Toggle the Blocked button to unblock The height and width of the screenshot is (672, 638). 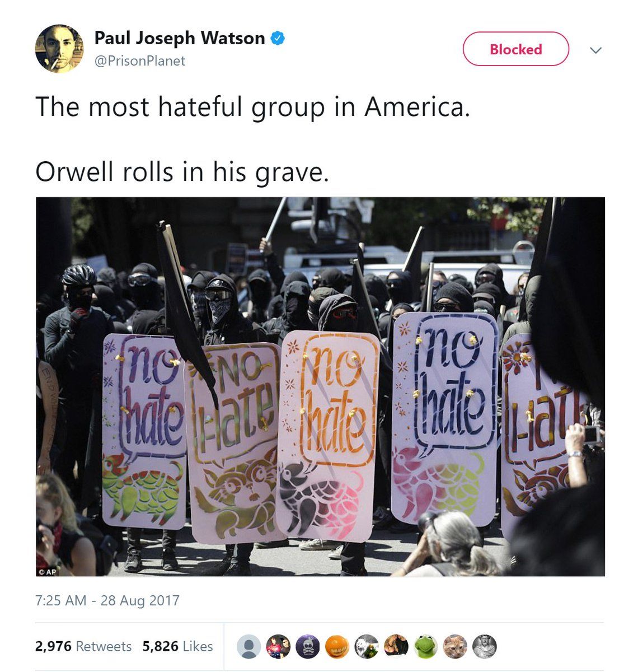coord(515,49)
